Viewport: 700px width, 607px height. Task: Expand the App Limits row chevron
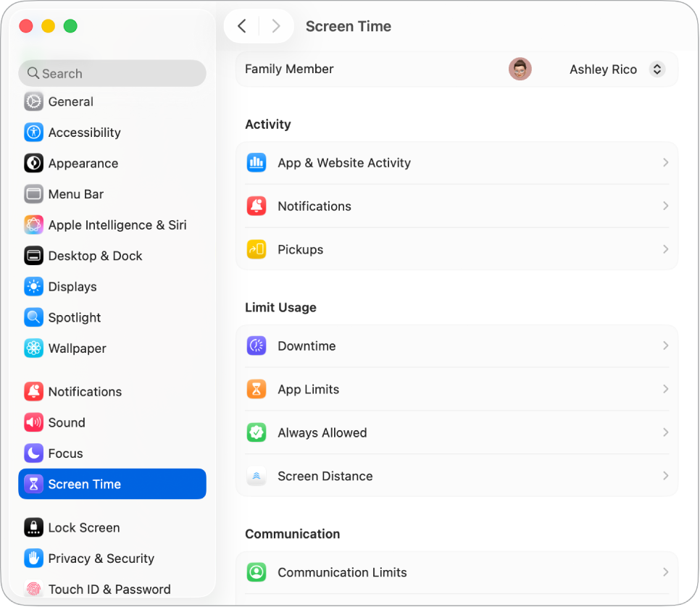point(665,389)
